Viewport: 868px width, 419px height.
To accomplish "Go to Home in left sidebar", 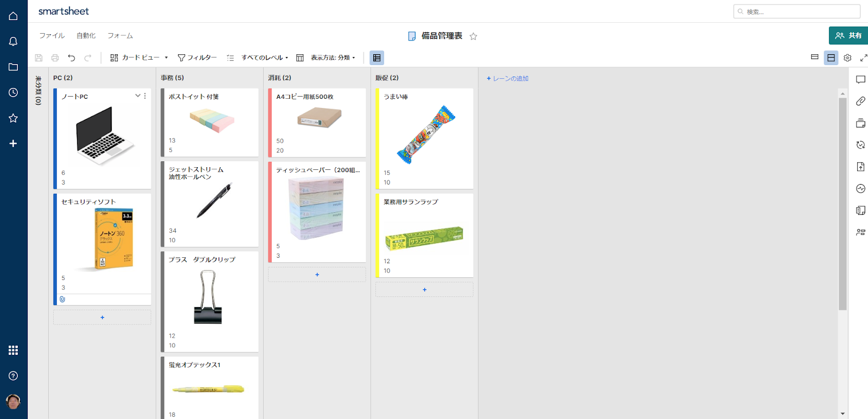I will coord(14,16).
